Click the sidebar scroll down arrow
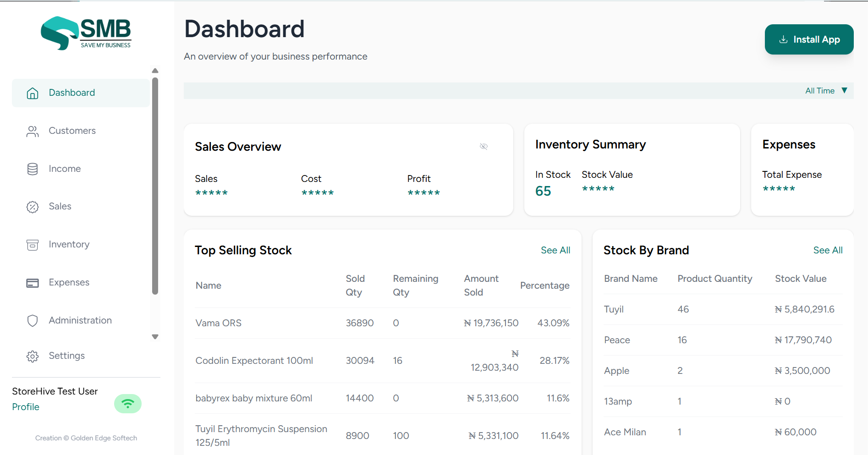The height and width of the screenshot is (455, 868). (155, 337)
